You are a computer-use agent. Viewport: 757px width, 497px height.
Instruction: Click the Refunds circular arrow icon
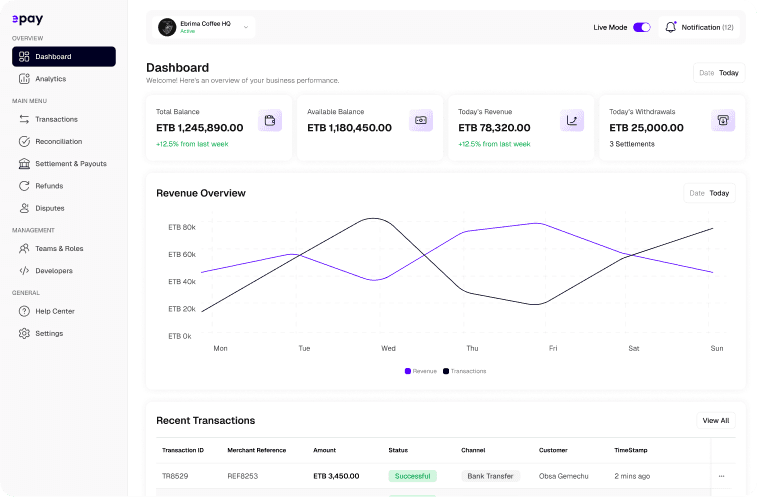24,186
